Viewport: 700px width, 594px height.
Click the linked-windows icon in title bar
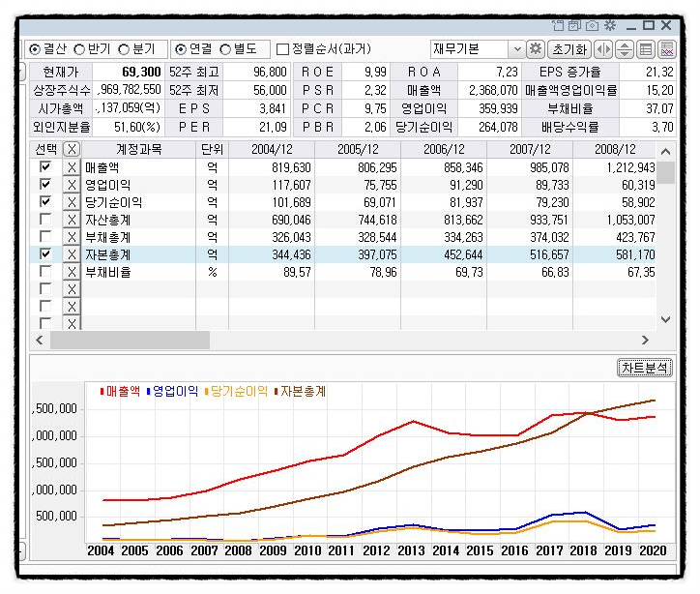point(575,25)
